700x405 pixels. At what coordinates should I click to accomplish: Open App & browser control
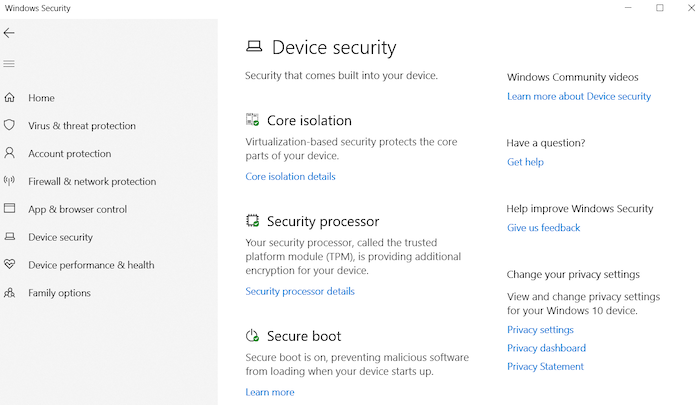pos(77,209)
